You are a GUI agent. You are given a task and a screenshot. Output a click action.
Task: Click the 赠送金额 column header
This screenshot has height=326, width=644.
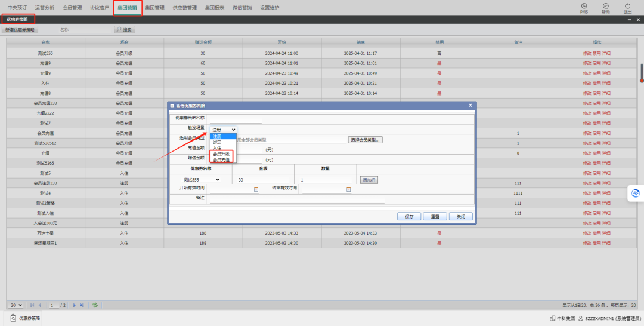click(x=203, y=42)
